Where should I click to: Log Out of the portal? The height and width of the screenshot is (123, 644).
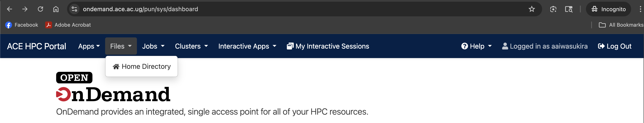pos(615,46)
